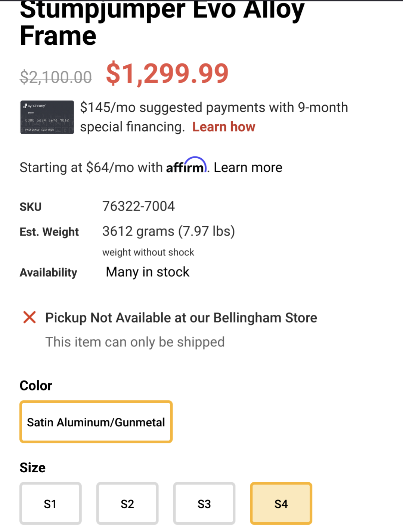Click the red $1,299.99 sale price

[167, 74]
